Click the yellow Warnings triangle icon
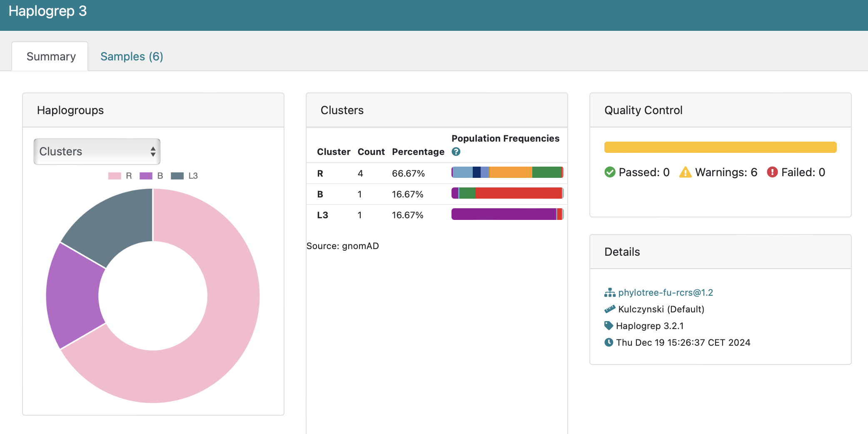The height and width of the screenshot is (434, 868). tap(685, 172)
